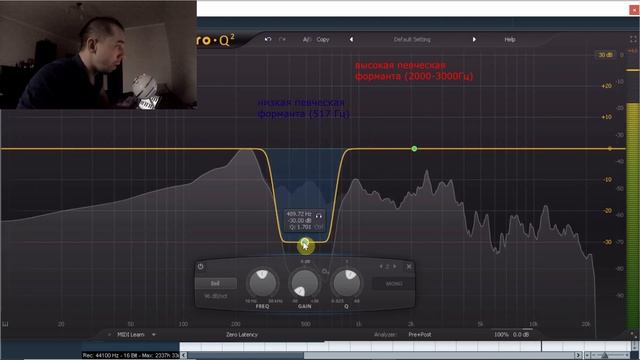Toggle the A/B state button
Screen dimensions: 640x360
(x=306, y=39)
